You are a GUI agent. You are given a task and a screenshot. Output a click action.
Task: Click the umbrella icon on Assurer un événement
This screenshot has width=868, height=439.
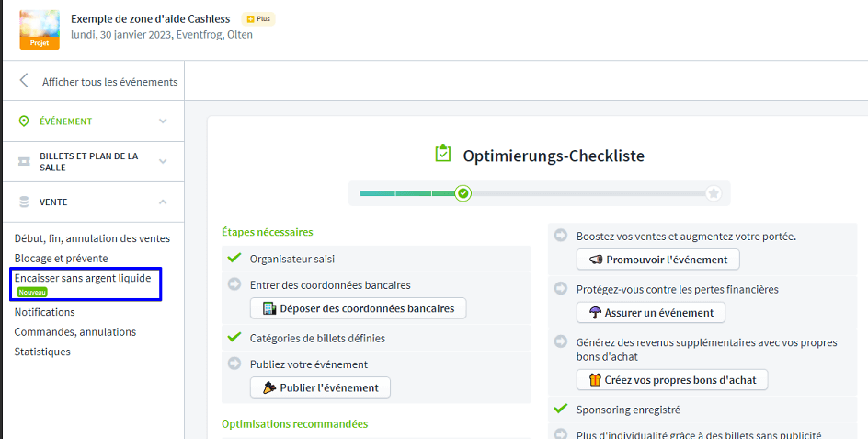pyautogui.click(x=594, y=313)
